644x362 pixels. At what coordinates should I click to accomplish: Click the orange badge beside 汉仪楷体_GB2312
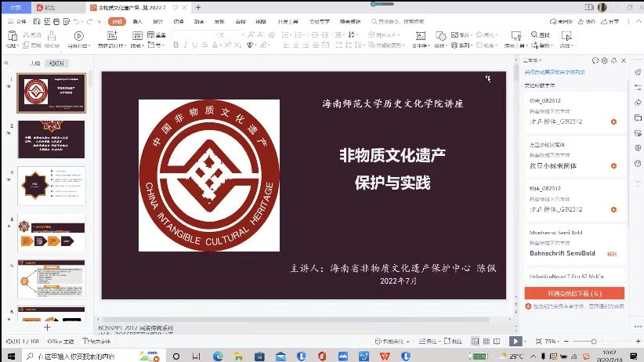[x=613, y=121]
